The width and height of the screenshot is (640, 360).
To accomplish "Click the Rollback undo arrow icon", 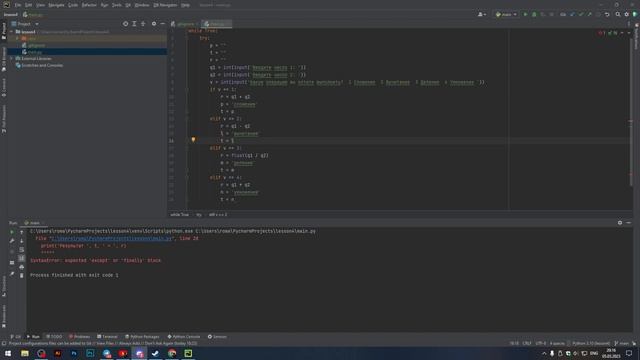I will pyautogui.click(x=607, y=14).
